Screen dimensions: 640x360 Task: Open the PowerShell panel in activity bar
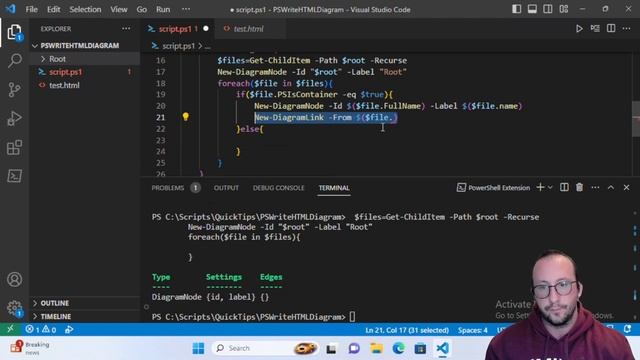click(14, 176)
